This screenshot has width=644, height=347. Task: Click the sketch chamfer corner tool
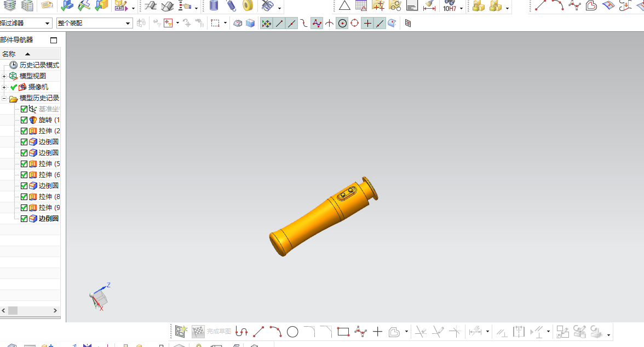pos(326,332)
